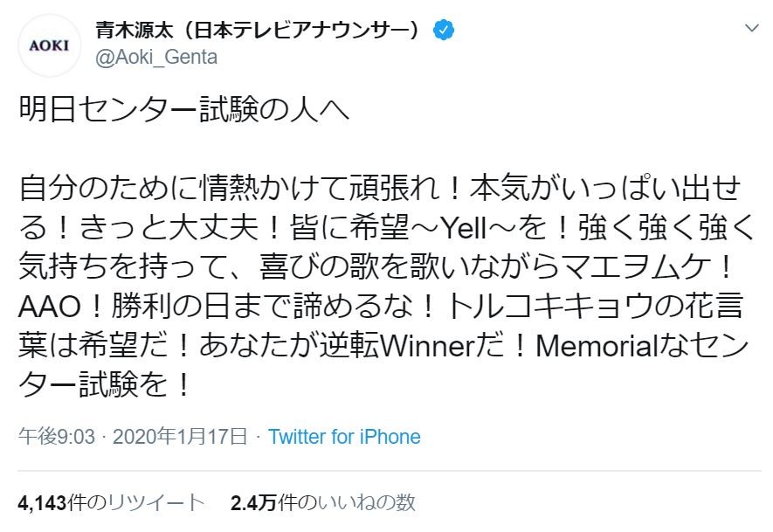773x532 pixels.
Task: Click the tweet time 午後9:03
Action: pos(59,437)
